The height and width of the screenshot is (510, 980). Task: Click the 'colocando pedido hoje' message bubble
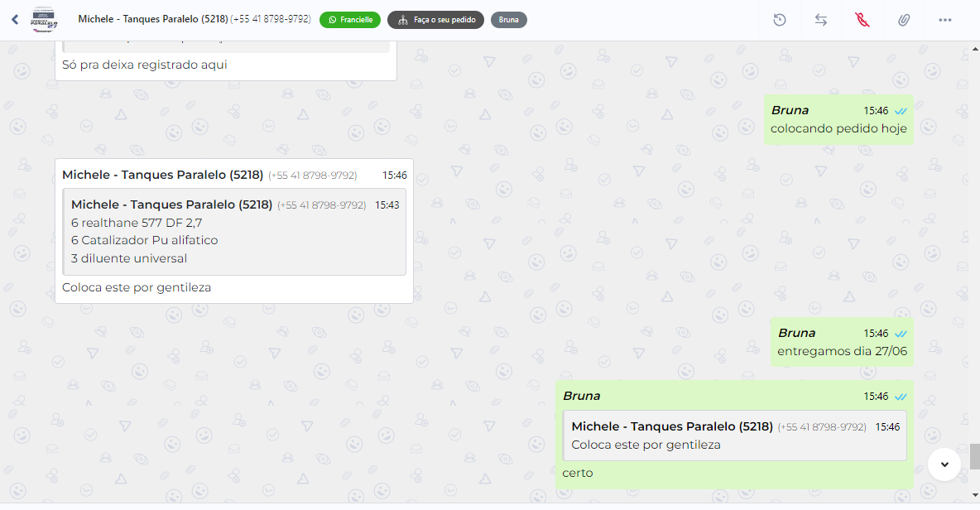click(838, 119)
